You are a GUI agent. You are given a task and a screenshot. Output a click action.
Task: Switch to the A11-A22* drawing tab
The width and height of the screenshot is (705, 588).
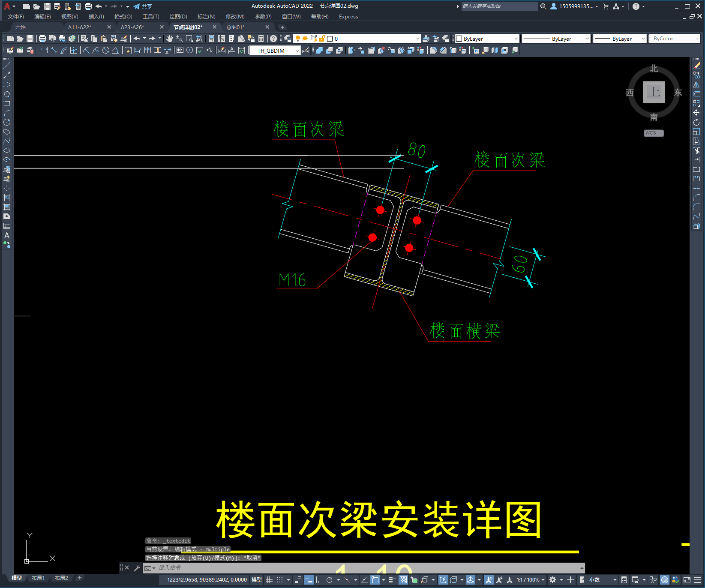pyautogui.click(x=80, y=27)
